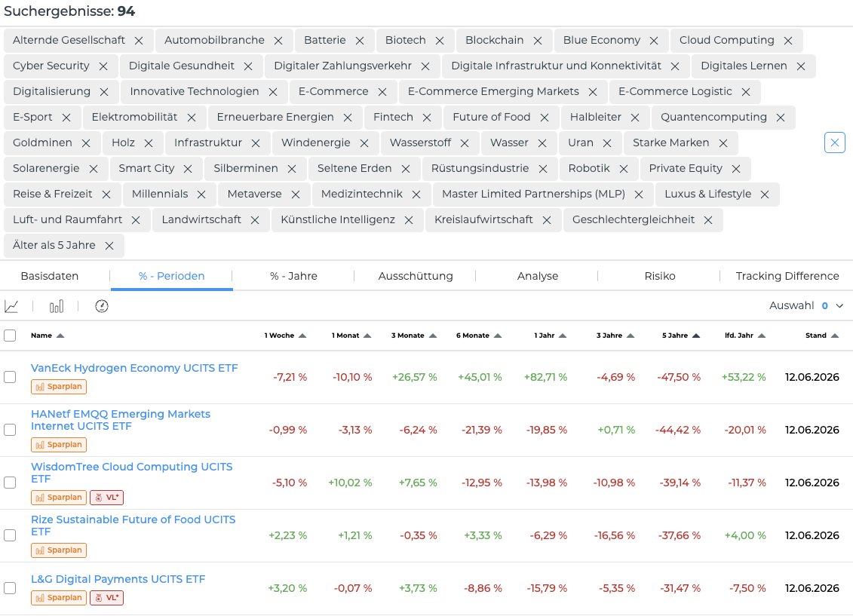Remove the Robotik filter tag

point(624,169)
